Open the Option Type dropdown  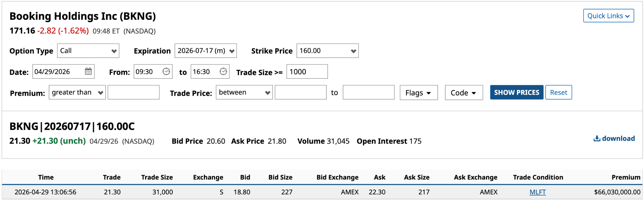88,51
